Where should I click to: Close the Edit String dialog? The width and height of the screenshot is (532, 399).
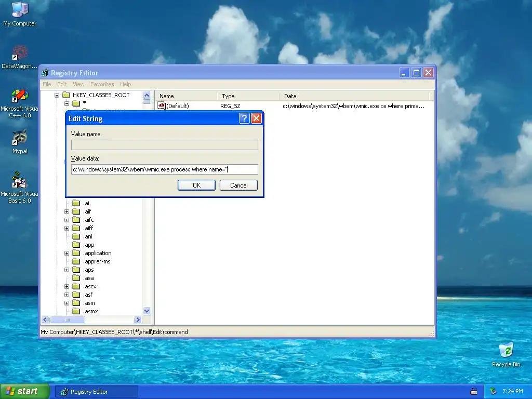click(x=256, y=118)
